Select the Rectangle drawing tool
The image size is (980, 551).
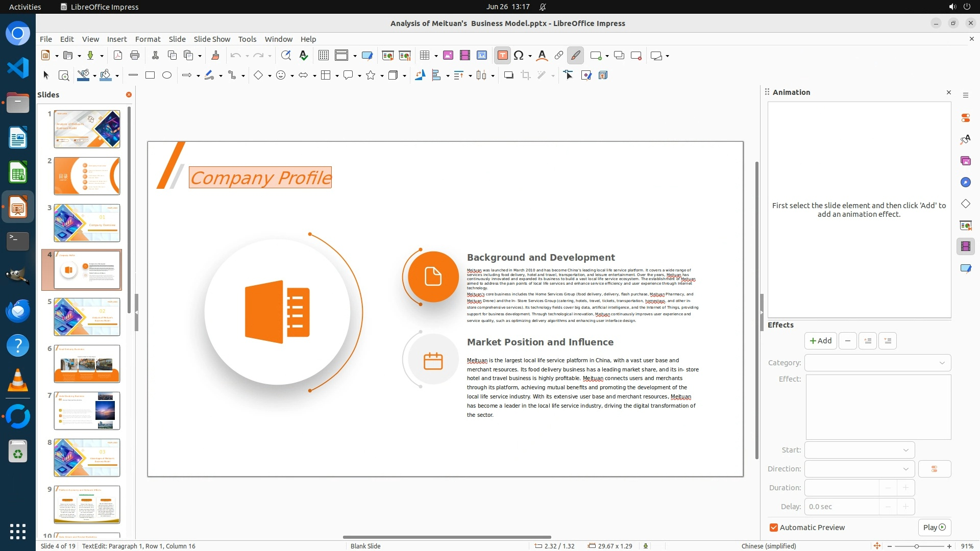(x=150, y=76)
